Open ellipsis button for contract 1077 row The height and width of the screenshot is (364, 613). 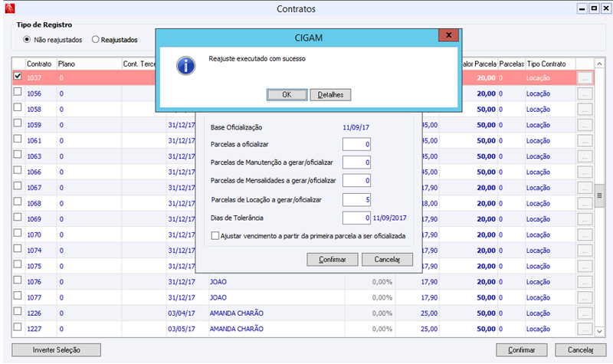tap(585, 298)
